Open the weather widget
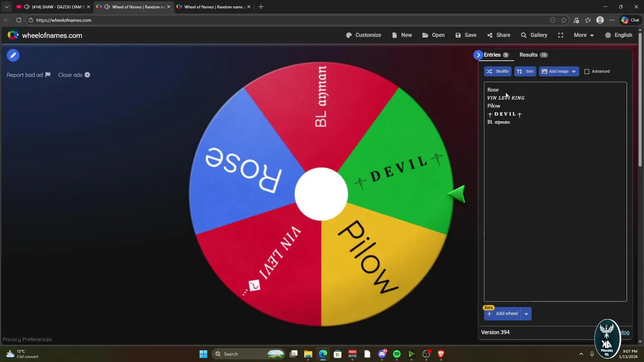The height and width of the screenshot is (362, 644). pyautogui.click(x=23, y=354)
